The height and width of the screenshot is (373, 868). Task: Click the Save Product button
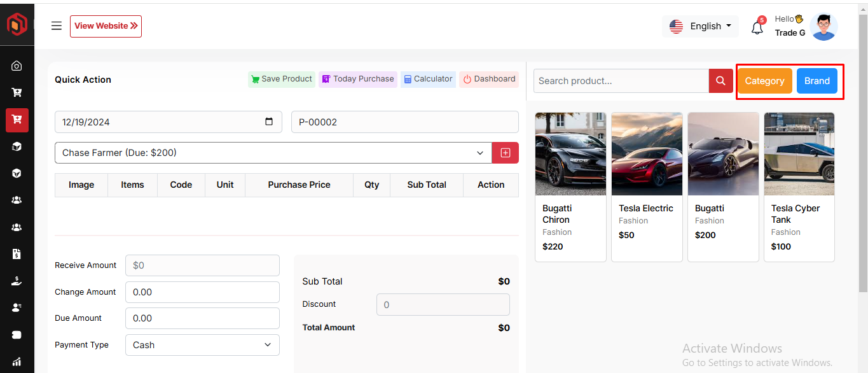(x=281, y=79)
